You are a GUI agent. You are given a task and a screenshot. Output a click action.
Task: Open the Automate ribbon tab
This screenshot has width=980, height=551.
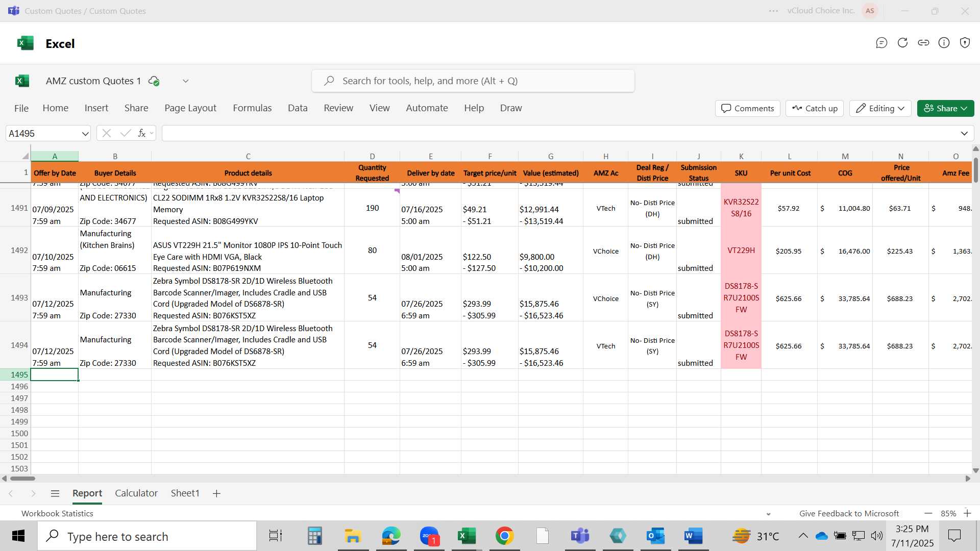click(427, 108)
